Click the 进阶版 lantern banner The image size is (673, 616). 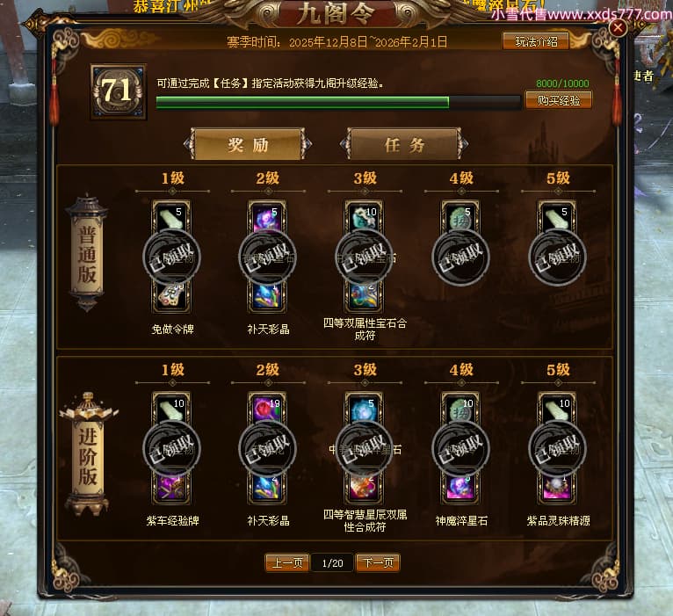point(88,455)
